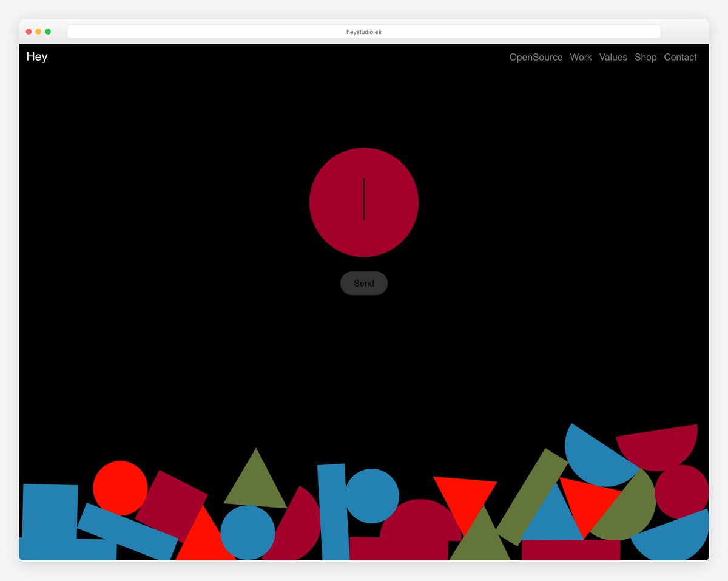The image size is (728, 581).
Task: Click inside the crimson circular message input
Action: 364,202
